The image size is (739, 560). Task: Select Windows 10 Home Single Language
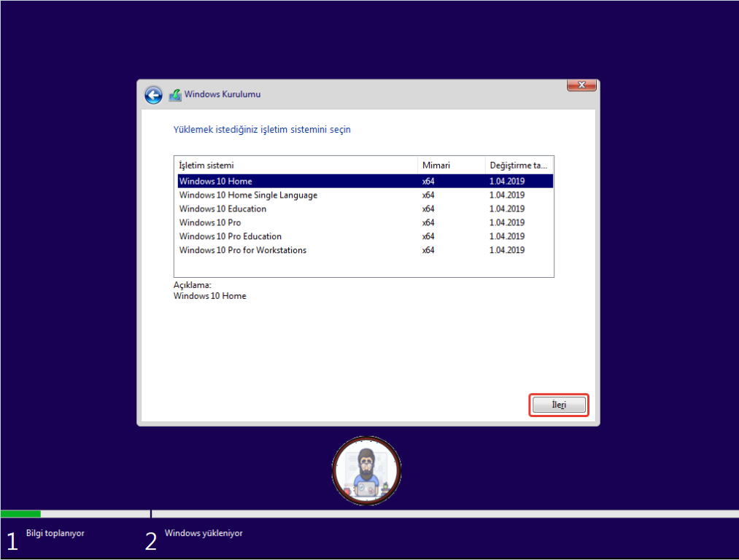pyautogui.click(x=365, y=195)
